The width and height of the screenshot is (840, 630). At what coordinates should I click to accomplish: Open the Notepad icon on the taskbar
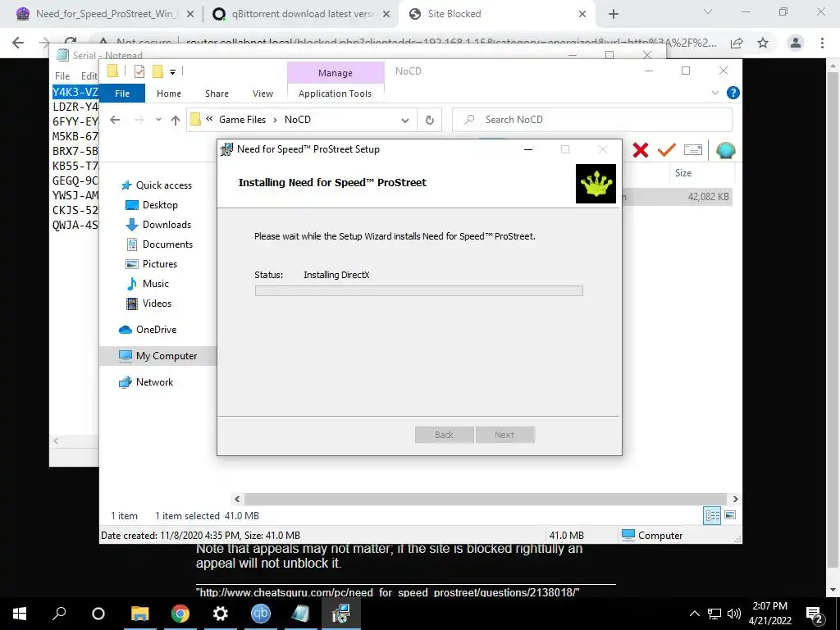click(300, 614)
